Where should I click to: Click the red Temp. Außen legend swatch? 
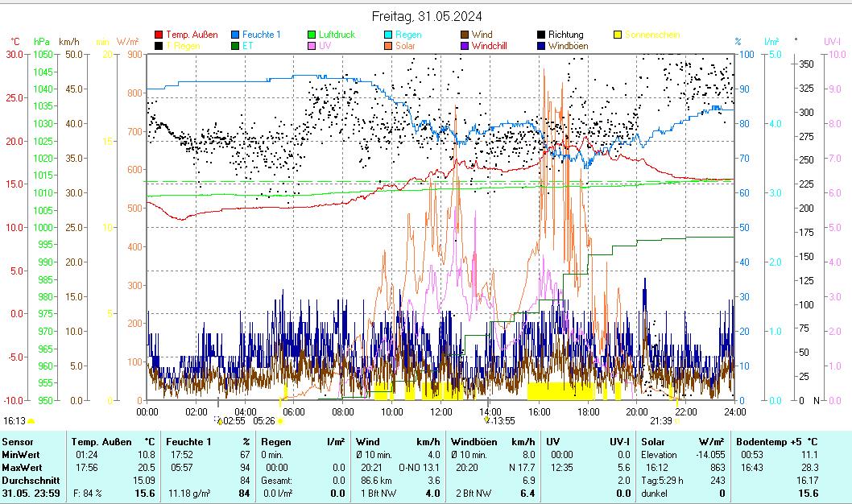pos(159,35)
